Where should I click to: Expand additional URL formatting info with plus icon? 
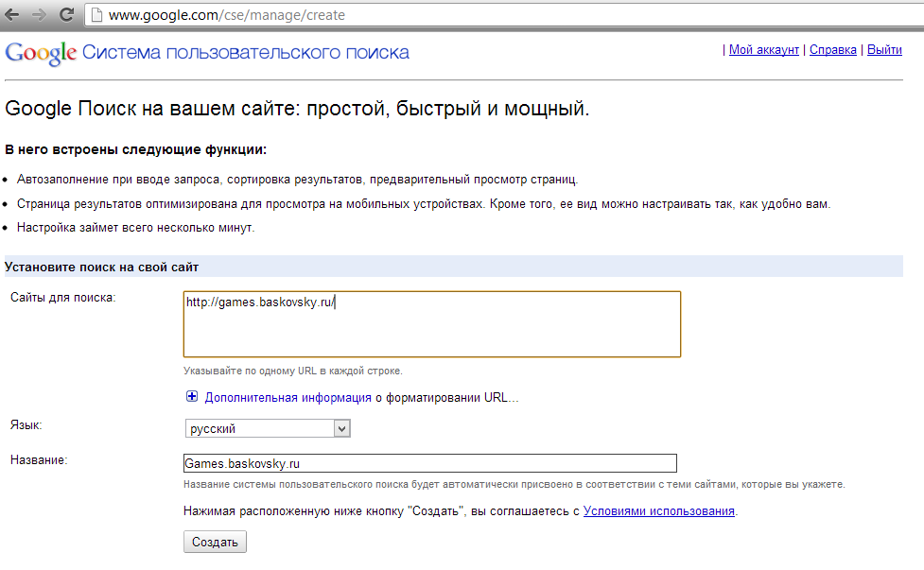pyautogui.click(x=192, y=396)
